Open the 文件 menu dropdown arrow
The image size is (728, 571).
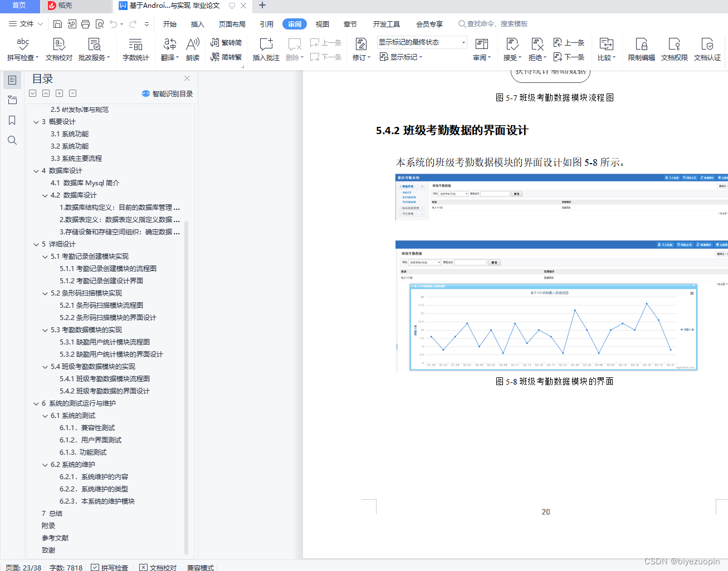point(40,24)
